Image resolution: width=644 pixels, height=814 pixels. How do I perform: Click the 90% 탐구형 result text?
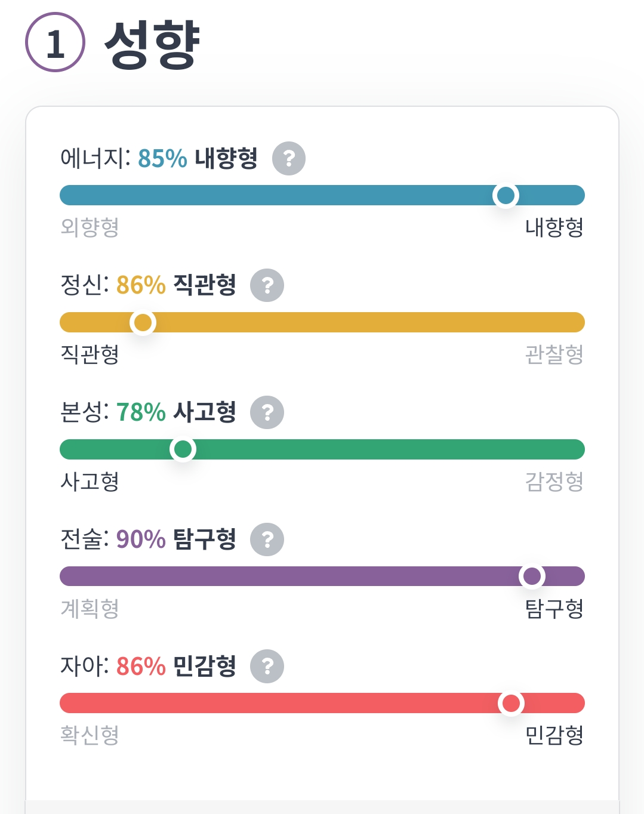coord(176,539)
